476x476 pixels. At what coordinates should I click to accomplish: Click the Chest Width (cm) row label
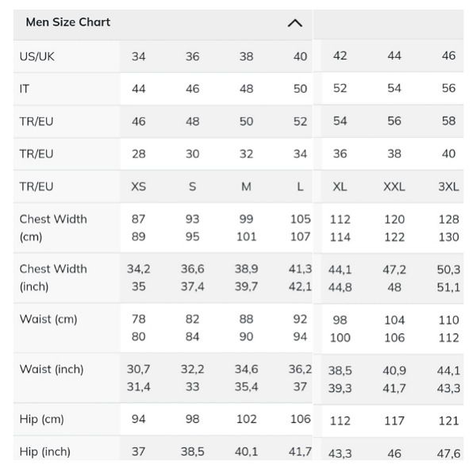point(53,228)
